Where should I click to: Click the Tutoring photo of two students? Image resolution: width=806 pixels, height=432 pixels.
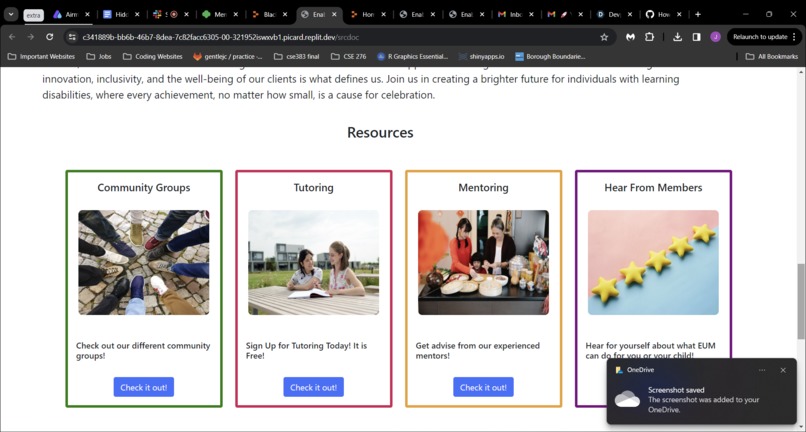(314, 262)
